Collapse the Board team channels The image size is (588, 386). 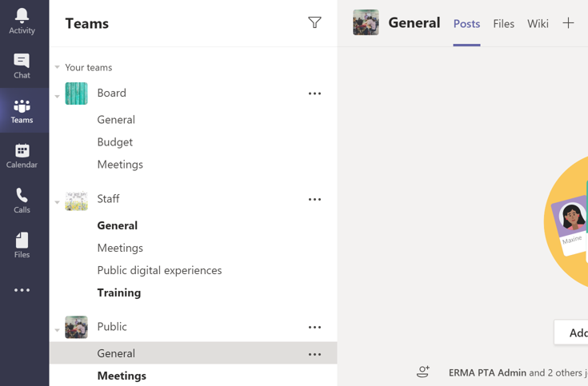point(58,97)
